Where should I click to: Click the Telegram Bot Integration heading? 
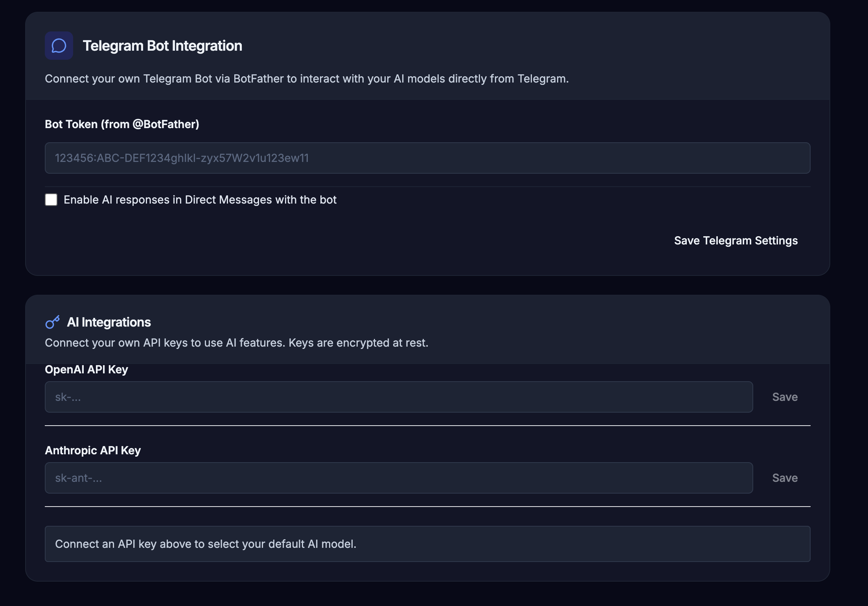(162, 46)
